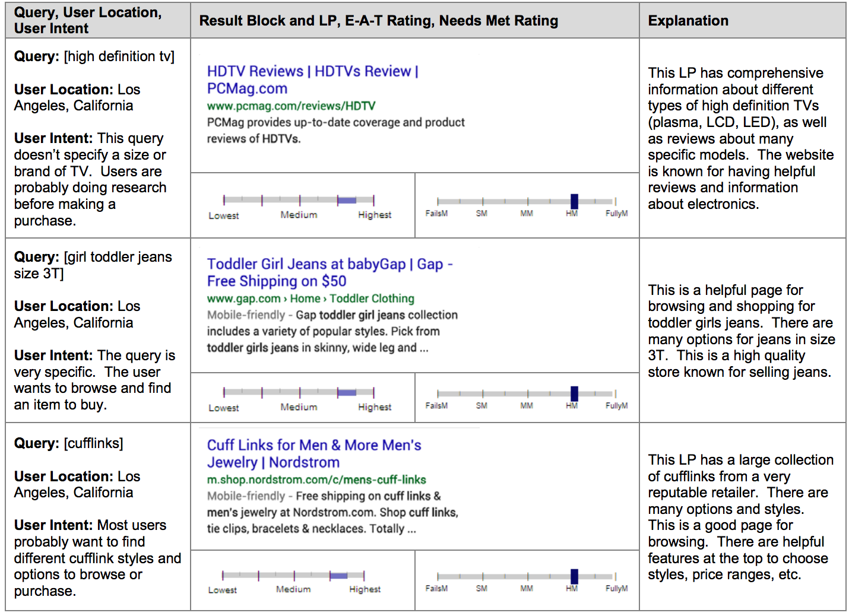The image size is (849, 616).
Task: Click the Query, User Location, User Intent header
Action: (87, 20)
